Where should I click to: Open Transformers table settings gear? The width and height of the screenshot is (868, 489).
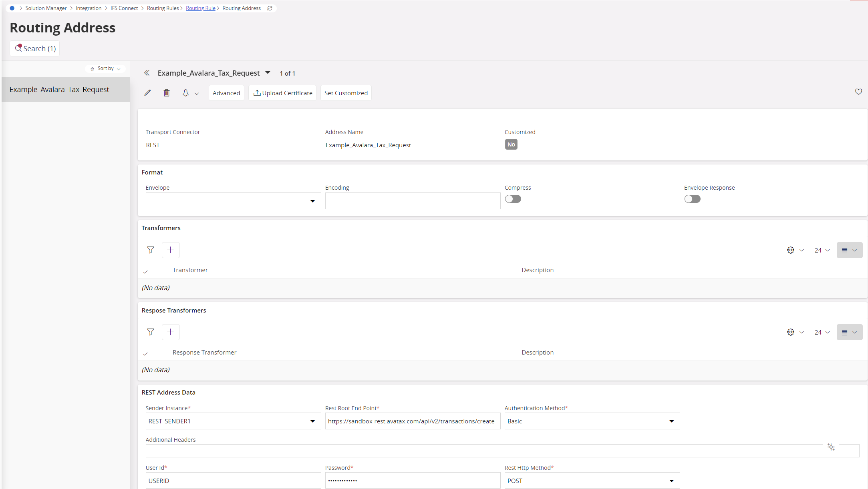pos(791,250)
